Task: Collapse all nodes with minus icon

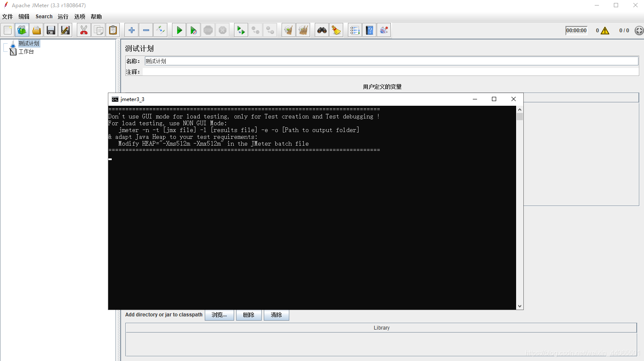Action: [x=146, y=30]
